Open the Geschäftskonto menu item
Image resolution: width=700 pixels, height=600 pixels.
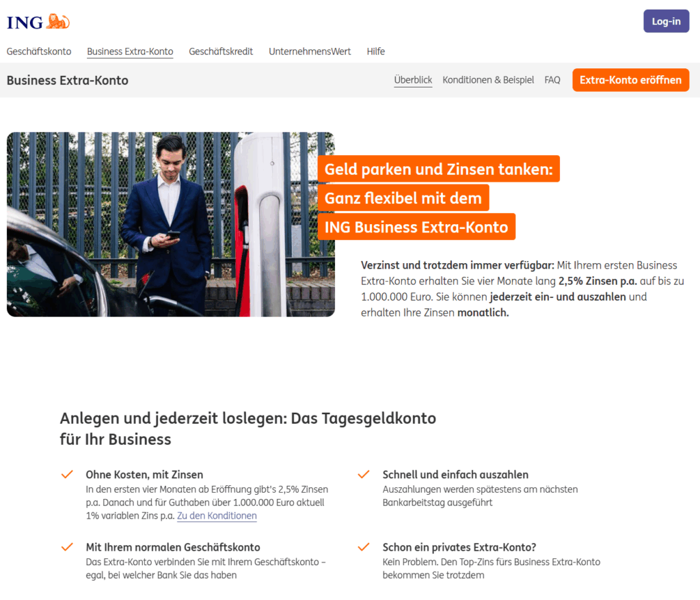click(39, 51)
